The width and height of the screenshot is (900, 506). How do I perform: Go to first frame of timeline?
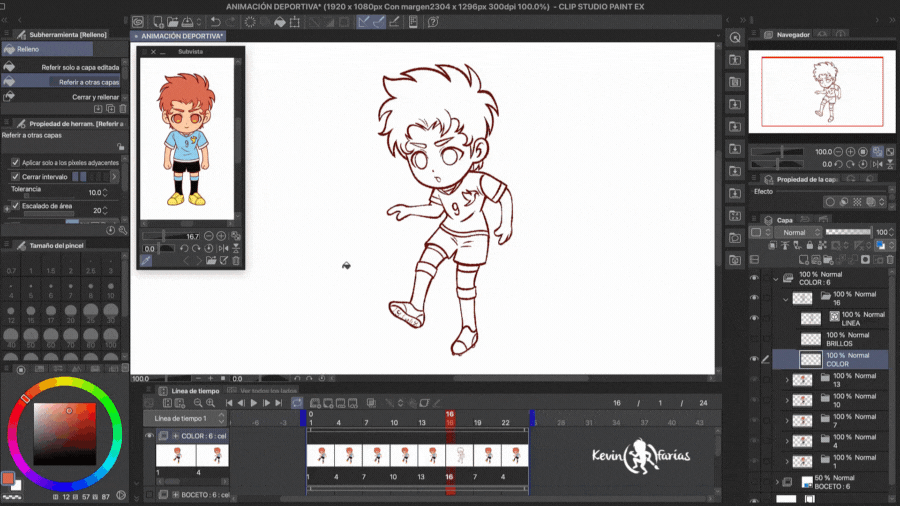coord(229,403)
